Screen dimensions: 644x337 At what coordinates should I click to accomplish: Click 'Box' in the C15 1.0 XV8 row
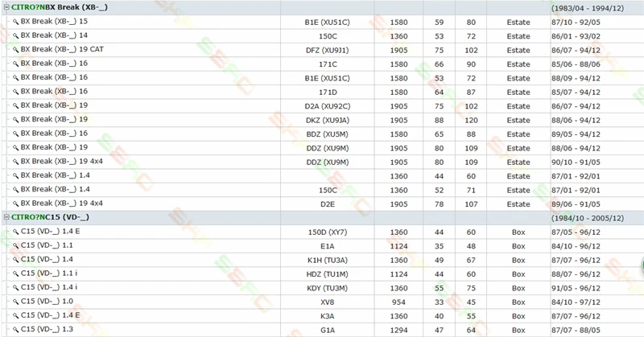518,302
